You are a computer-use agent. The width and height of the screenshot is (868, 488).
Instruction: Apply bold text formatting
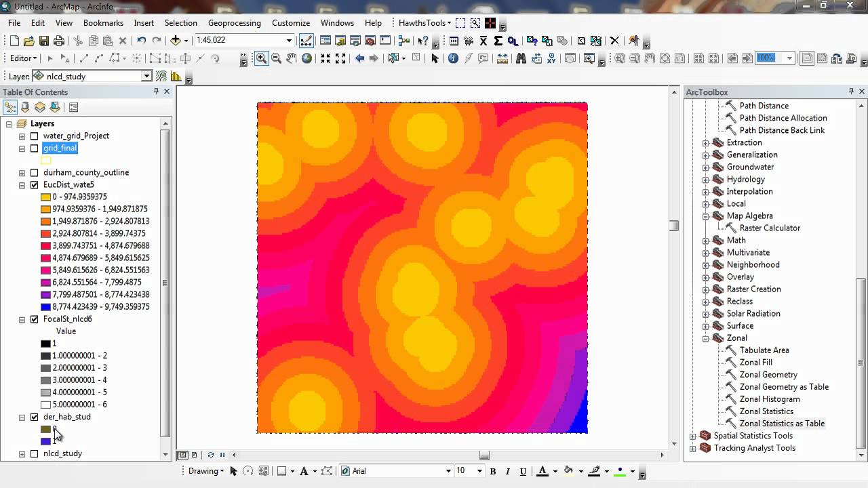(493, 471)
